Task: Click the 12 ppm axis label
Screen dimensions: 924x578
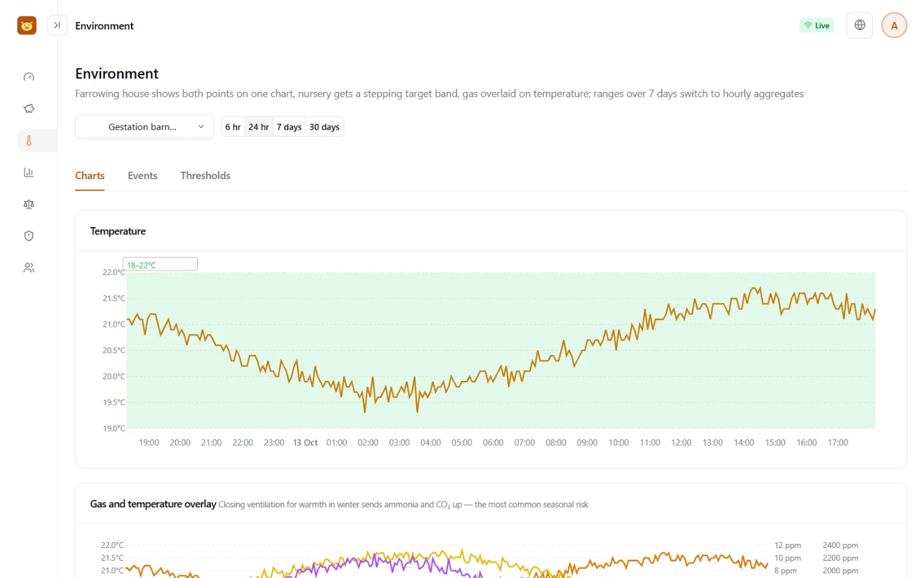Action: point(786,545)
